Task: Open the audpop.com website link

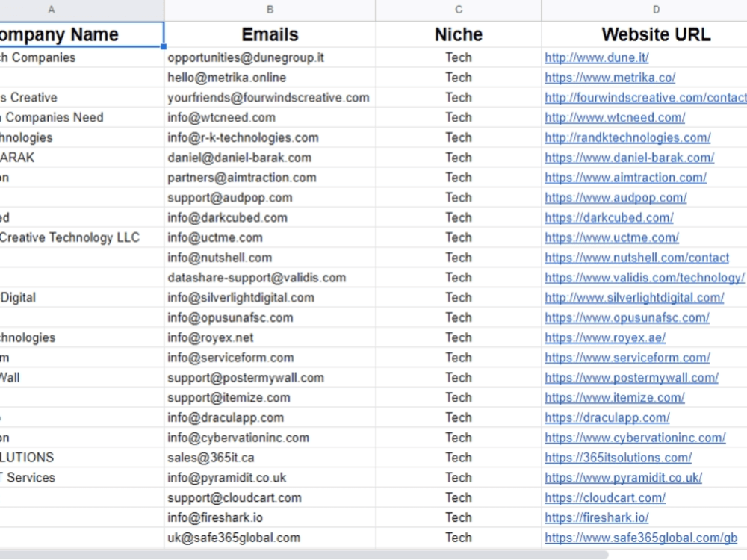Action: pos(616,198)
